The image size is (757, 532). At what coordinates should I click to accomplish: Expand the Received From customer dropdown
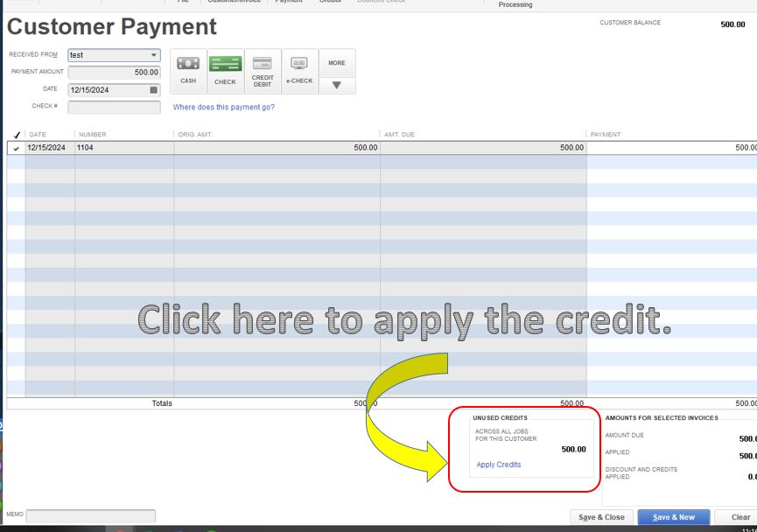click(x=153, y=55)
